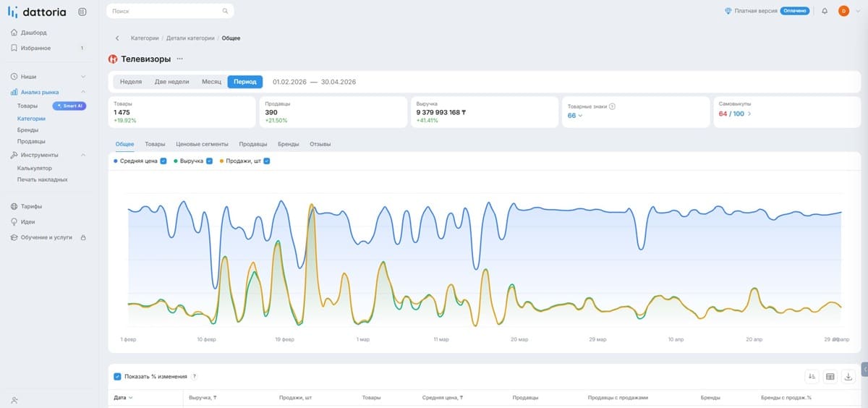Click the add user icon at sidebar bottom
The width and height of the screenshot is (868, 408).
coord(14,399)
